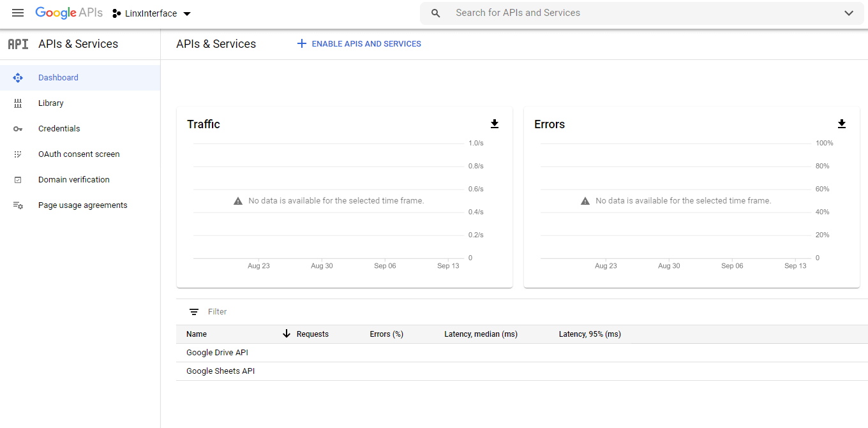Click the Aug 23 label on Traffic chart
This screenshot has width=868, height=428.
pyautogui.click(x=258, y=266)
